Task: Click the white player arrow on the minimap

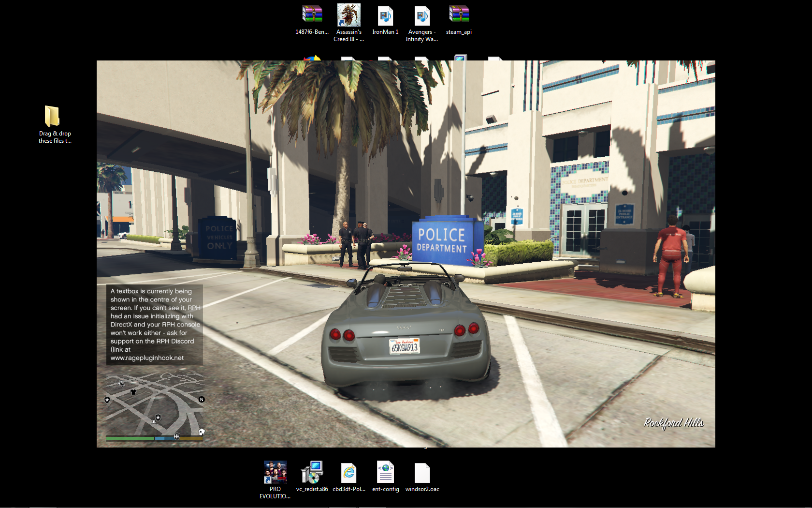Action: point(154,421)
